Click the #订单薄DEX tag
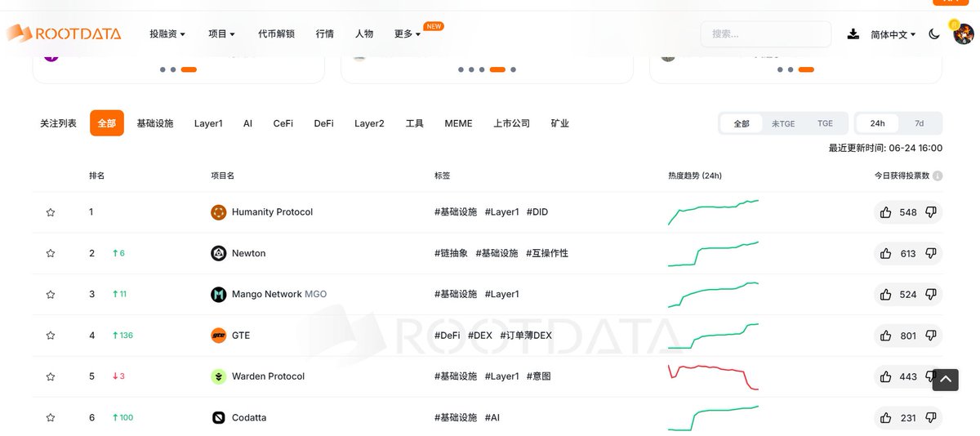The height and width of the screenshot is (436, 980). (x=526, y=336)
